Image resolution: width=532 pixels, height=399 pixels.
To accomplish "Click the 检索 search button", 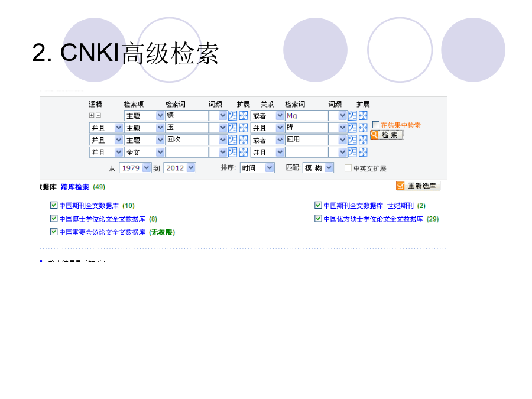I will click(387, 135).
